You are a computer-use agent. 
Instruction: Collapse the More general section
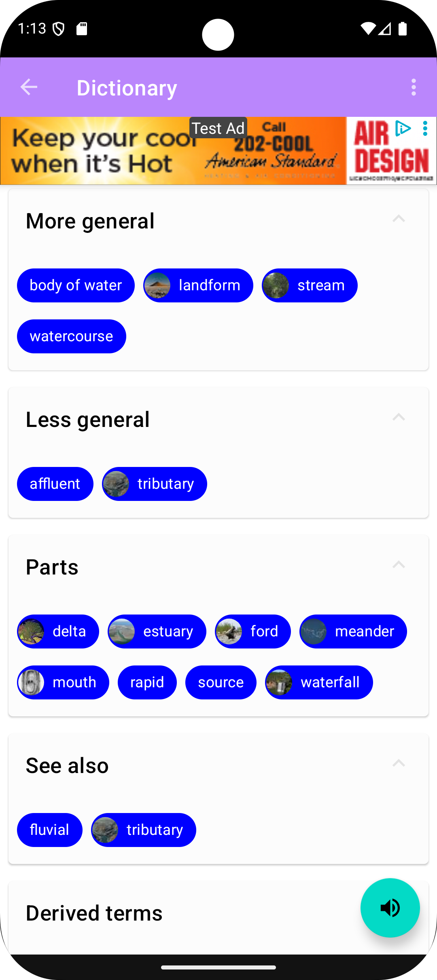pyautogui.click(x=399, y=219)
